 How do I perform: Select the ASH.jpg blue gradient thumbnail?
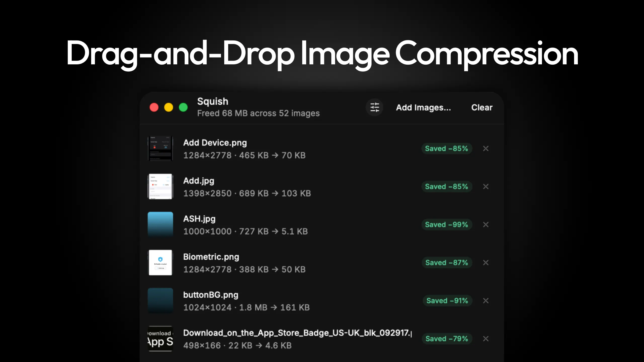point(160,224)
